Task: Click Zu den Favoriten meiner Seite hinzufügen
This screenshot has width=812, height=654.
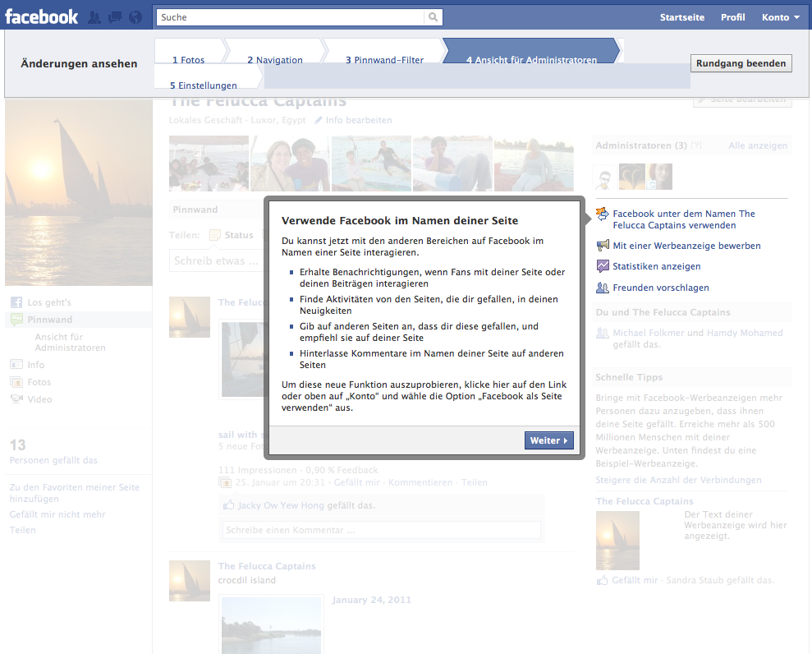Action: [x=75, y=493]
